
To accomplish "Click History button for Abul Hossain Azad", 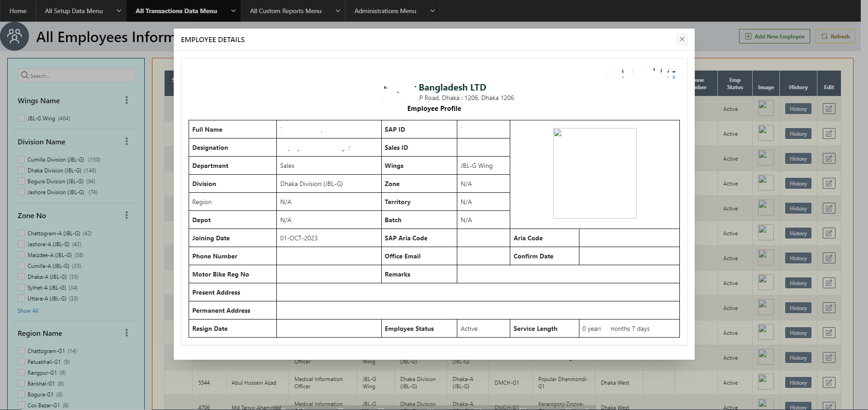I will pyautogui.click(x=798, y=382).
